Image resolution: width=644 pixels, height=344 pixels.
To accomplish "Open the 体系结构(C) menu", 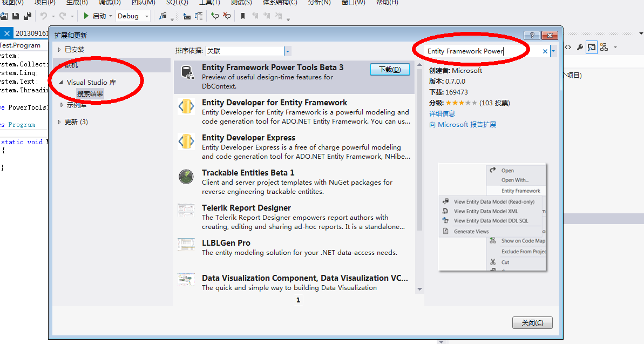I will [280, 3].
